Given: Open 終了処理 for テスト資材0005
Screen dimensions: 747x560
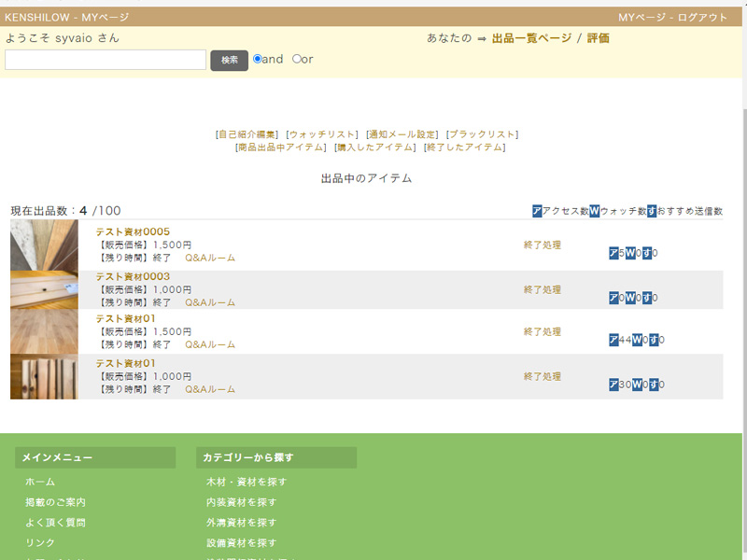Looking at the screenshot, I should (x=542, y=245).
